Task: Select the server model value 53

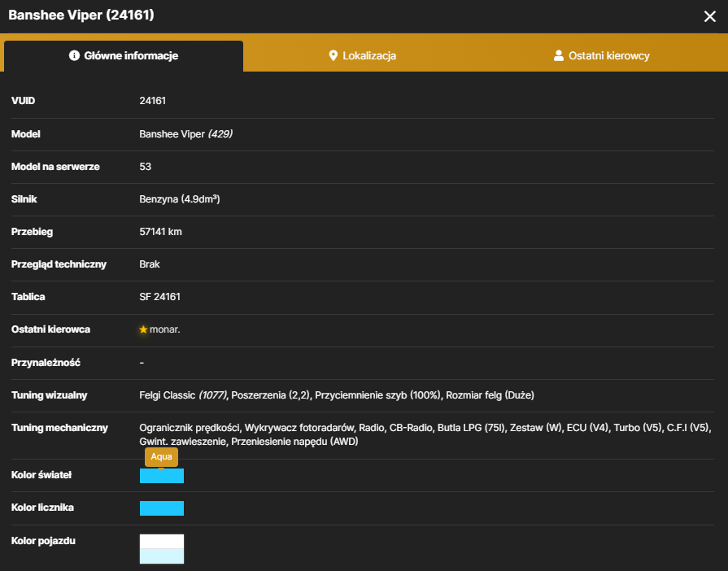Action: click(146, 167)
